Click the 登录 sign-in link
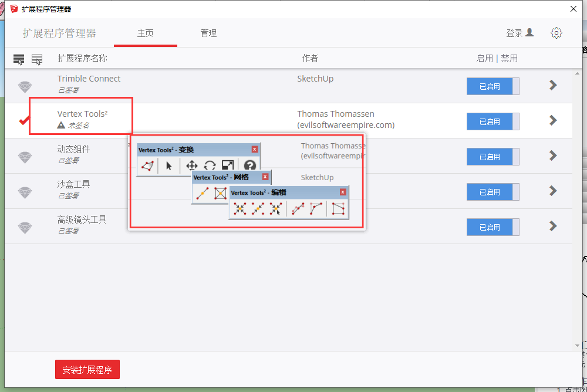 point(514,33)
